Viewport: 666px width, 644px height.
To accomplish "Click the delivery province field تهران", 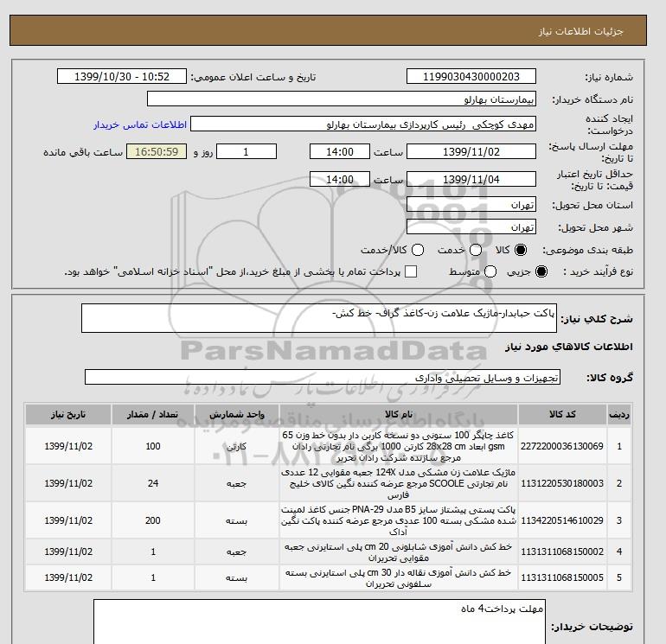I will (x=471, y=205).
